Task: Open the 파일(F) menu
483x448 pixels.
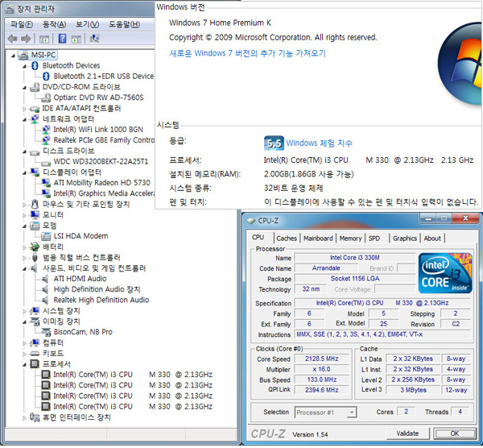Action: (22, 24)
